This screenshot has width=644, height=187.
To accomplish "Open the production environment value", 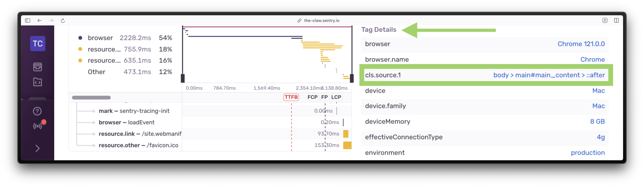I will pos(588,153).
